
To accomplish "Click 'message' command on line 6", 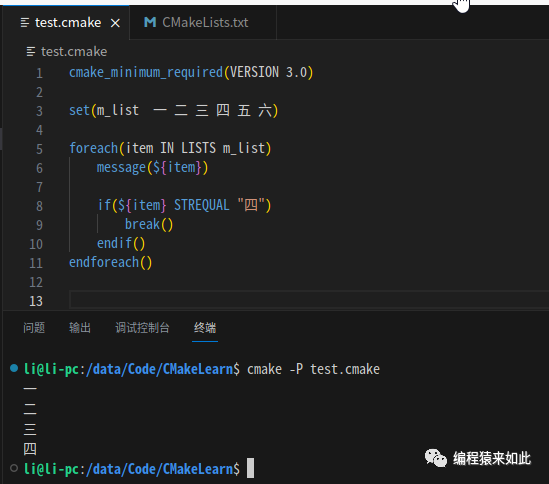I will click(x=121, y=167).
